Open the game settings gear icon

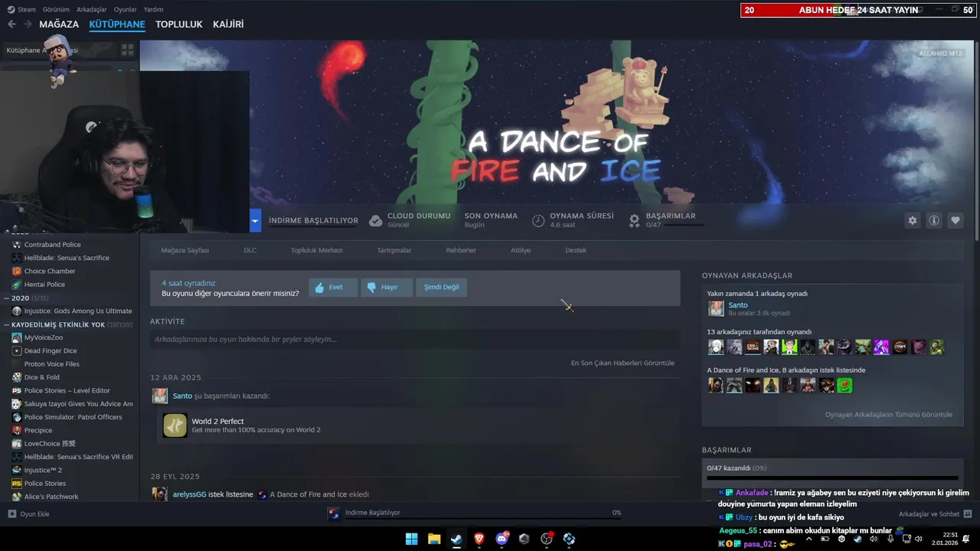pyautogui.click(x=913, y=220)
